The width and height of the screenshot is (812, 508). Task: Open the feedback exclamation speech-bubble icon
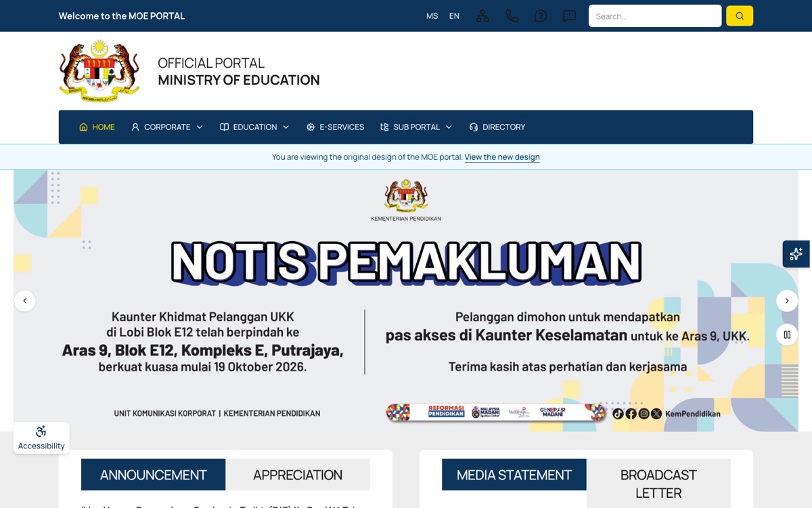(x=570, y=16)
